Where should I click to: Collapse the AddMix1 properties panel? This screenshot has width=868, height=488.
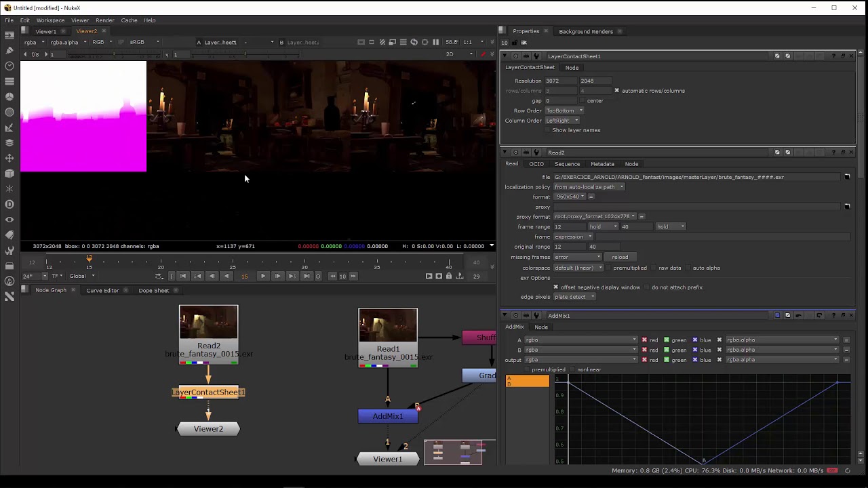505,315
